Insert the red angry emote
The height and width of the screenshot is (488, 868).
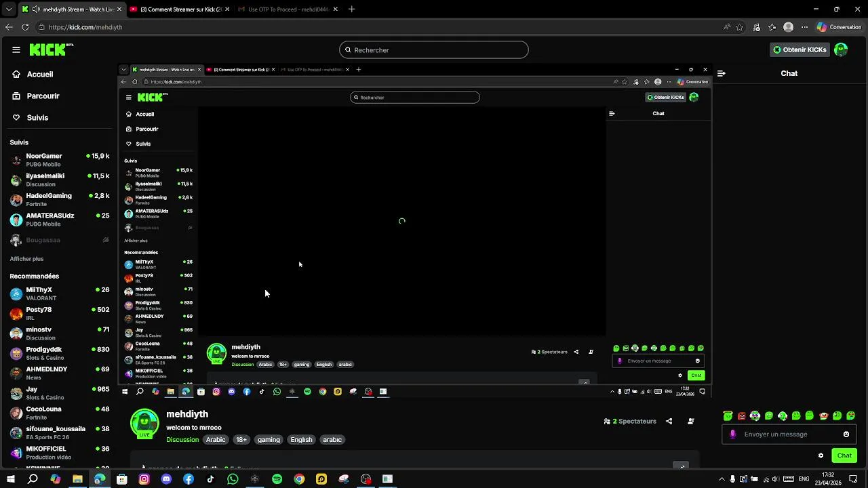(x=742, y=415)
